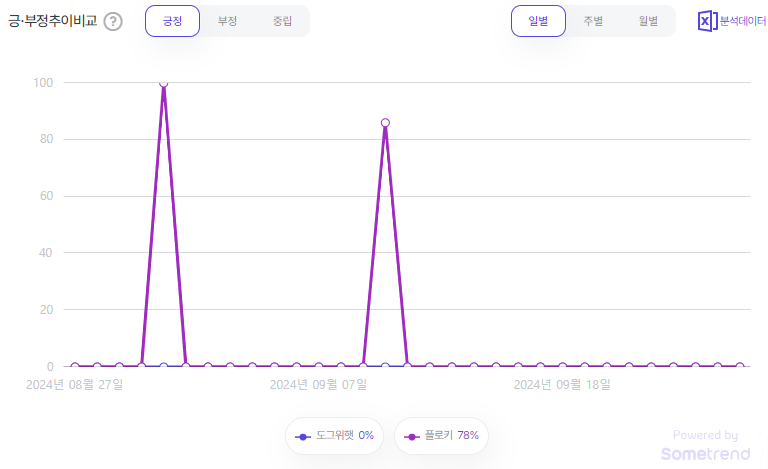768x469 pixels.
Task: Select the 일별 daily view tab
Action: 538,21
